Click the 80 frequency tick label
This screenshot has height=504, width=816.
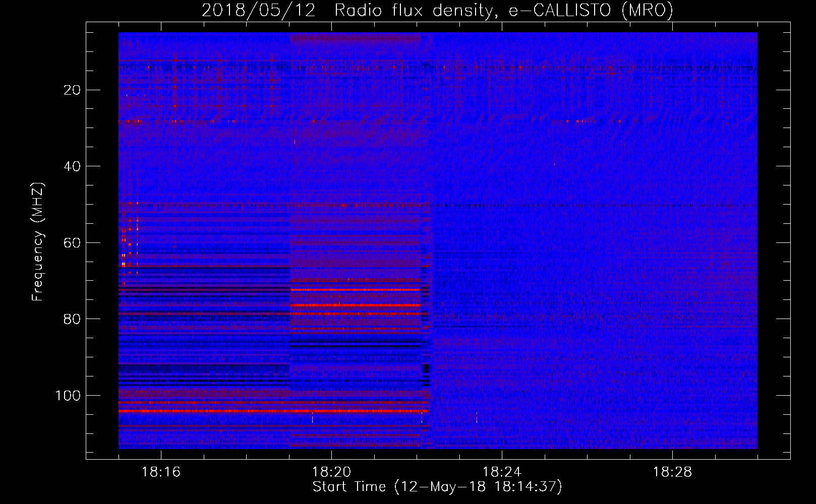tap(73, 319)
